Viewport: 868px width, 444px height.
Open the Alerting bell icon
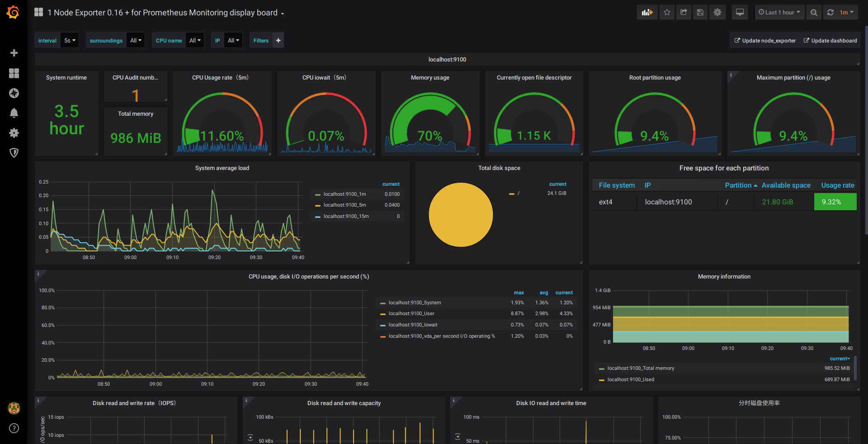tap(14, 113)
